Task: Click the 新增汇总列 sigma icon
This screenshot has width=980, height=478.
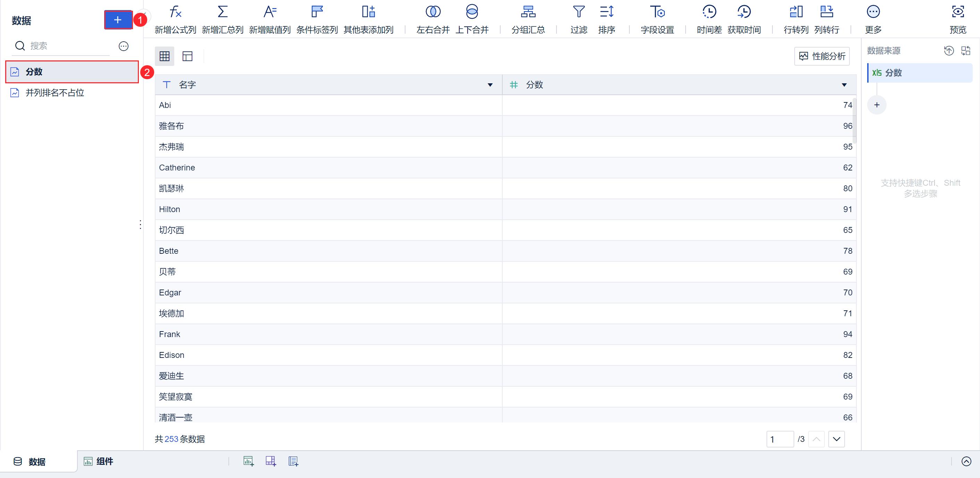Action: tap(223, 12)
